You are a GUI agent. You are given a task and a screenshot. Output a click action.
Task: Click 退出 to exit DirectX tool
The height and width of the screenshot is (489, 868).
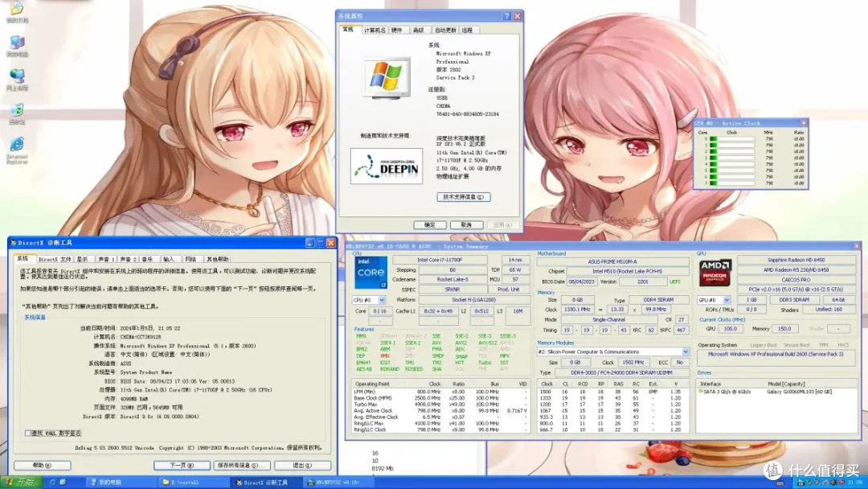[x=302, y=465]
